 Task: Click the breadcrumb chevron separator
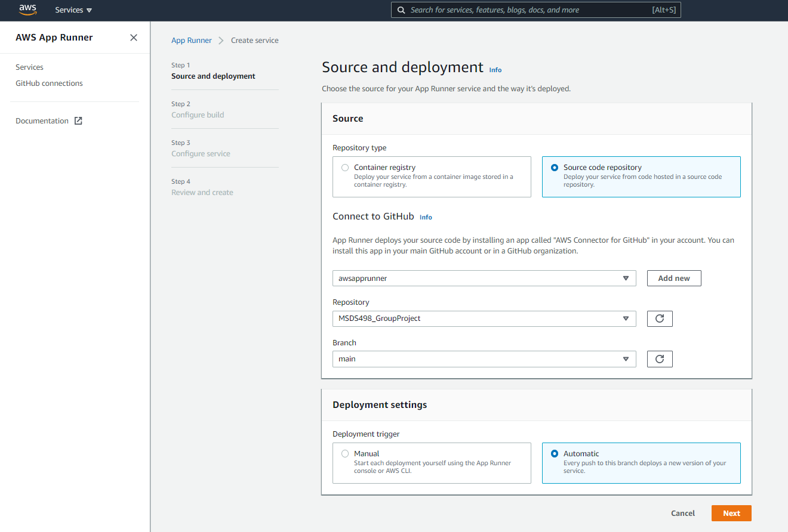(221, 41)
